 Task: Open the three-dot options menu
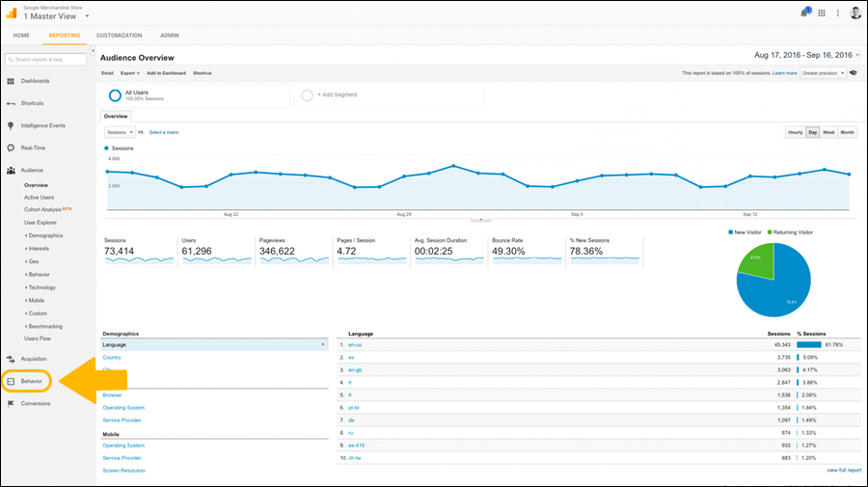(837, 13)
